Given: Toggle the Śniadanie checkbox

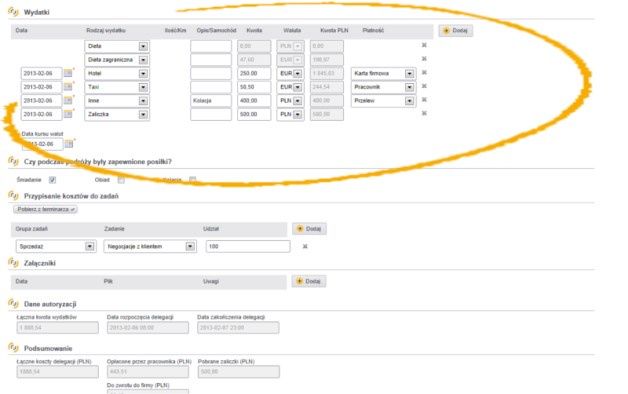Looking at the screenshot, I should pyautogui.click(x=52, y=180).
